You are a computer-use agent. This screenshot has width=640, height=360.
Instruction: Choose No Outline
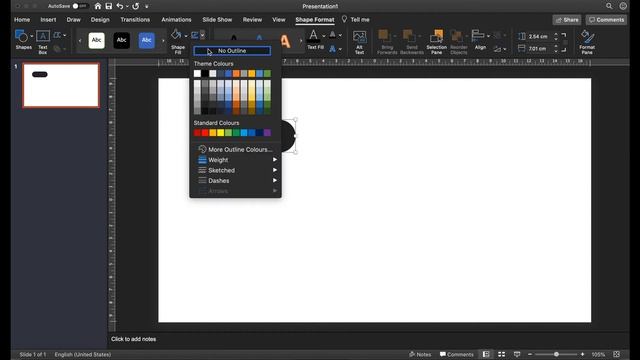[232, 51]
